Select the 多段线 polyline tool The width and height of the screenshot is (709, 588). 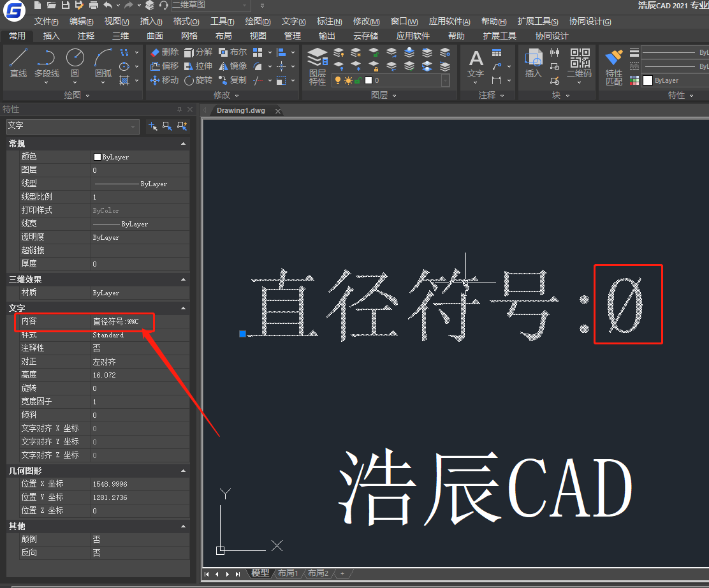[x=47, y=63]
